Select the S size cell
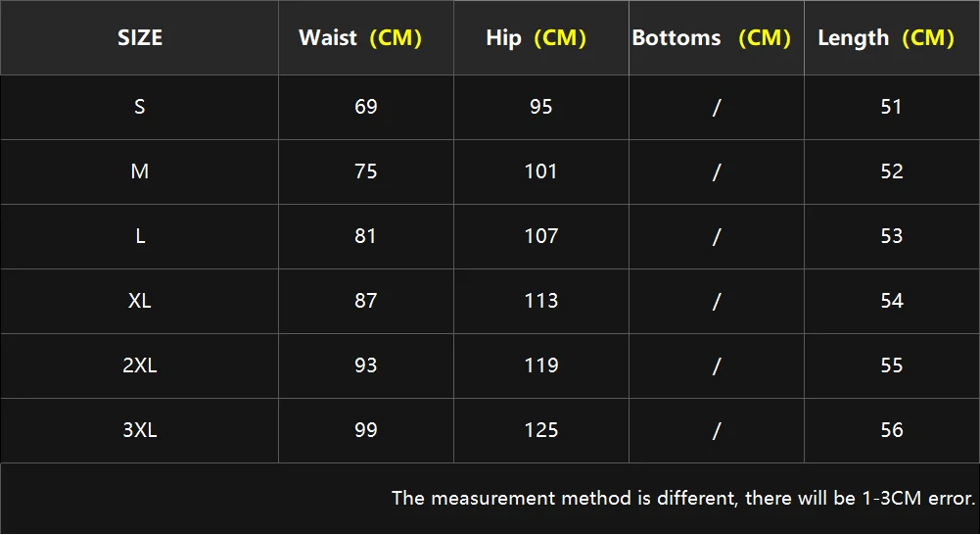The image size is (980, 535). click(x=140, y=107)
